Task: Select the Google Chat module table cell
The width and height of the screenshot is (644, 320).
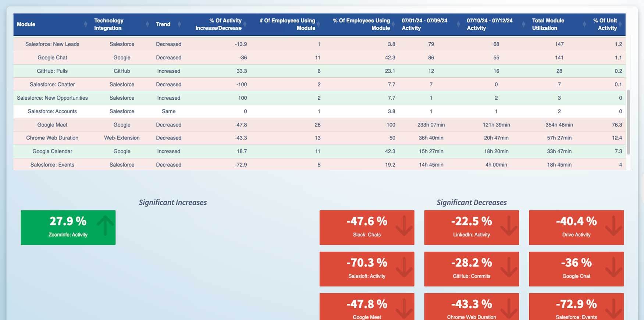Action: pos(52,57)
